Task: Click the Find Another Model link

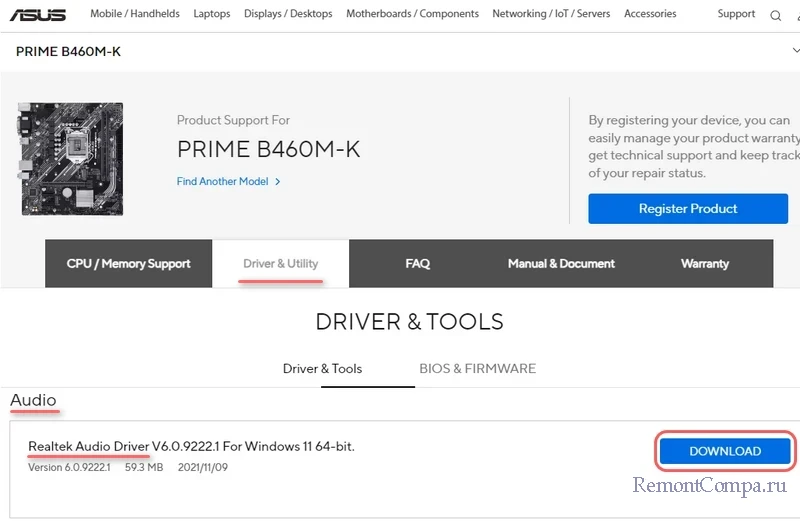Action: 228,182
